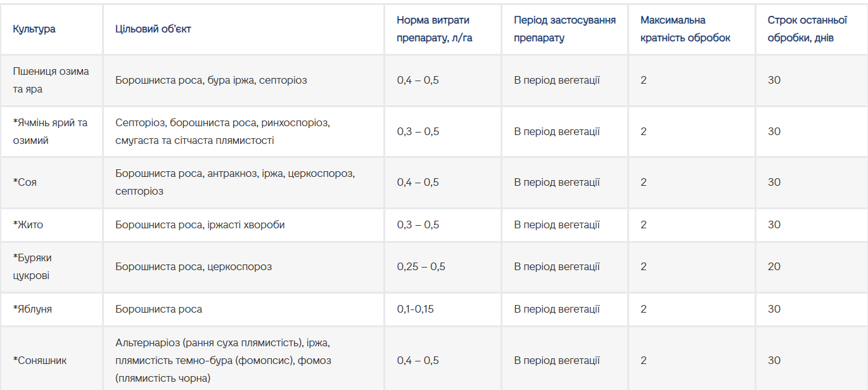Click the '*Соняшник' crop cell
Viewport: 868px width, 390px height.
(x=51, y=360)
